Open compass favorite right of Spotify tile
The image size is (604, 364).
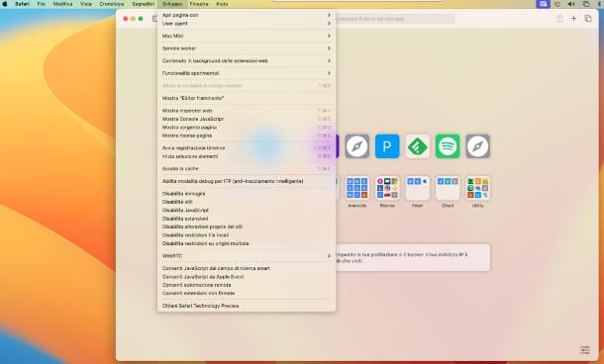[478, 146]
